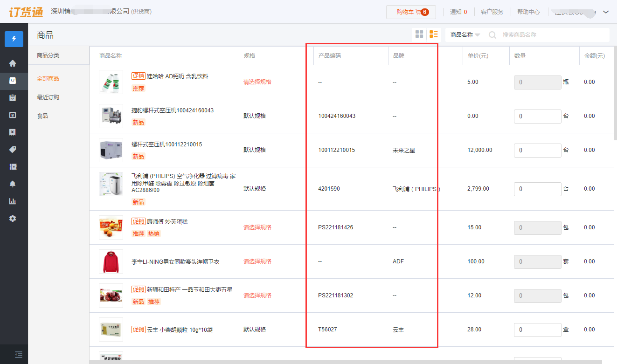Image resolution: width=617 pixels, height=364 pixels.
Task: Select 食品 category
Action: [x=42, y=116]
